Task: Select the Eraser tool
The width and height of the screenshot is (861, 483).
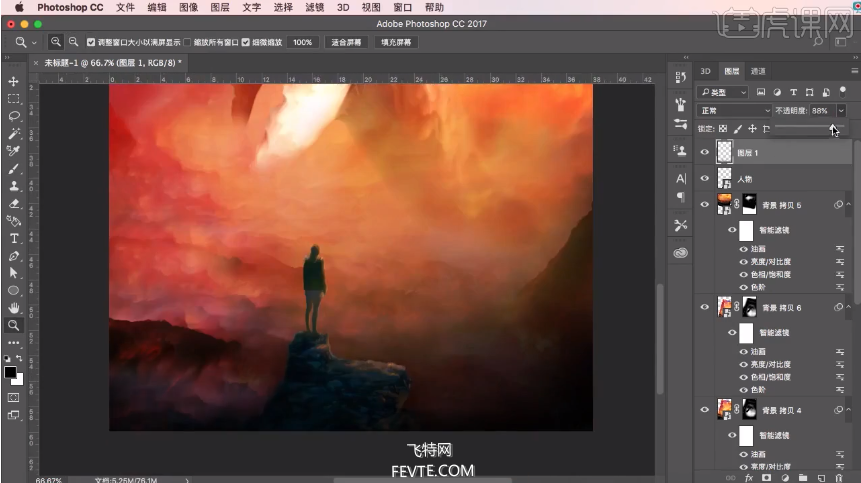Action: click(x=14, y=204)
